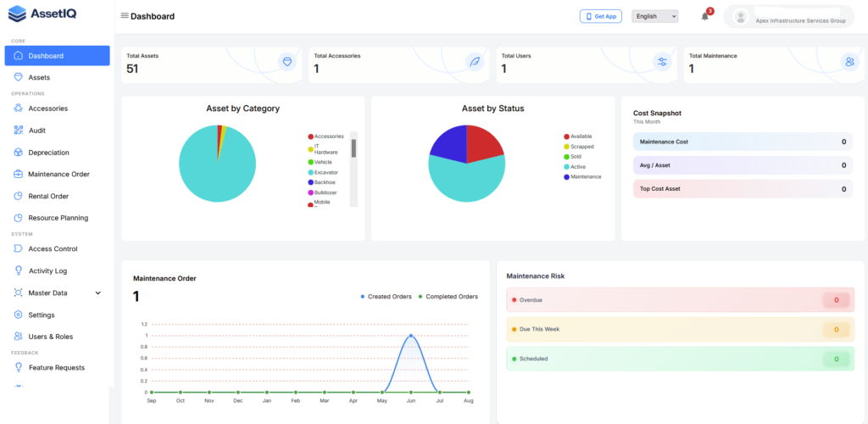The image size is (868, 424).
Task: Toggle Created Orders line legend
Action: (386, 297)
